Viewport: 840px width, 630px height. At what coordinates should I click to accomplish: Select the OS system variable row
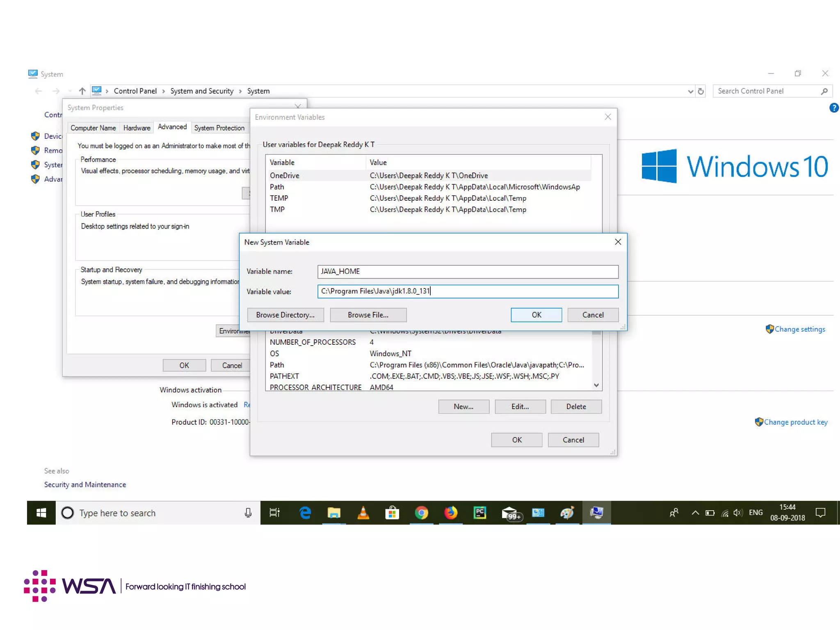coord(429,353)
